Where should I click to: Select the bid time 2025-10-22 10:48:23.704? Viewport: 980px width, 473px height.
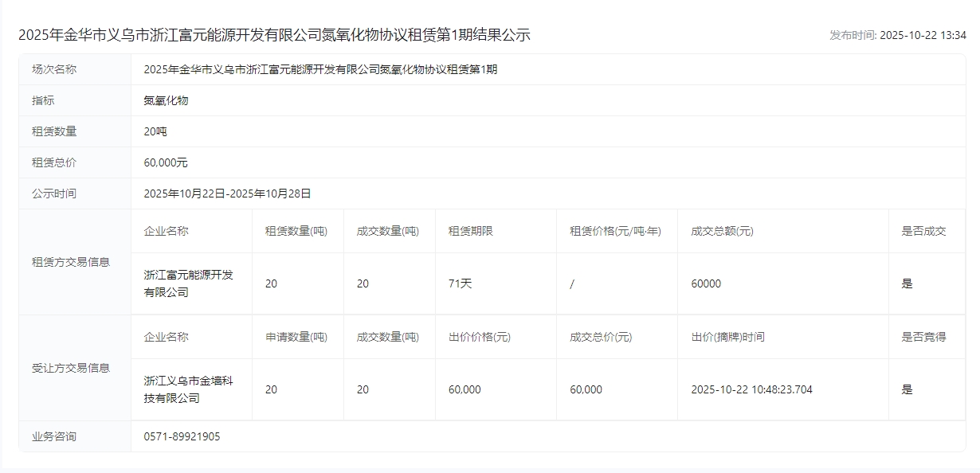point(751,389)
